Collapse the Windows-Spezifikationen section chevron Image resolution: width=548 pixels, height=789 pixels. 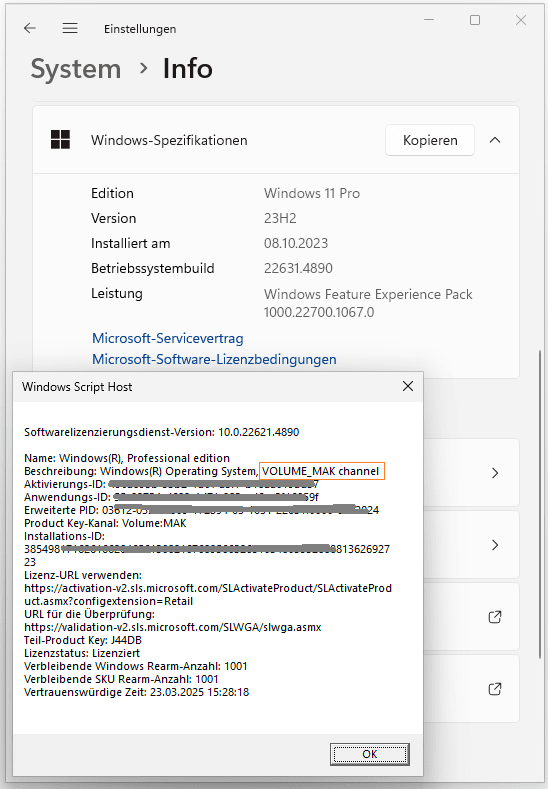click(x=495, y=140)
